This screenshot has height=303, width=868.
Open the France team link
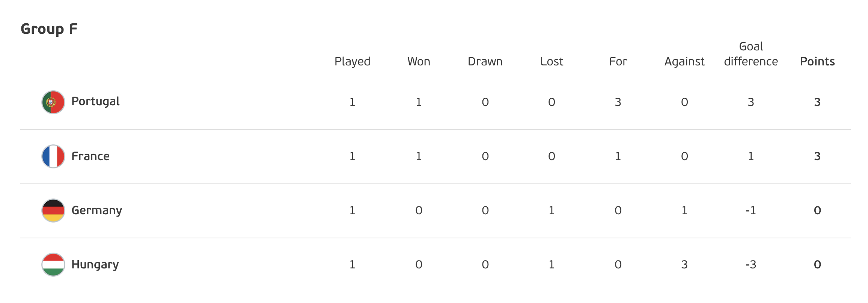90,156
